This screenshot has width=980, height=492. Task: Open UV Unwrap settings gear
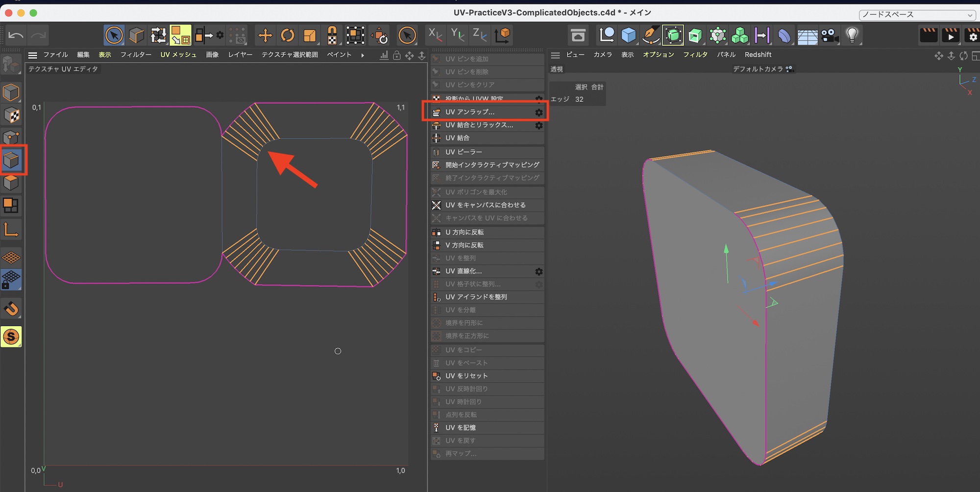pyautogui.click(x=539, y=113)
